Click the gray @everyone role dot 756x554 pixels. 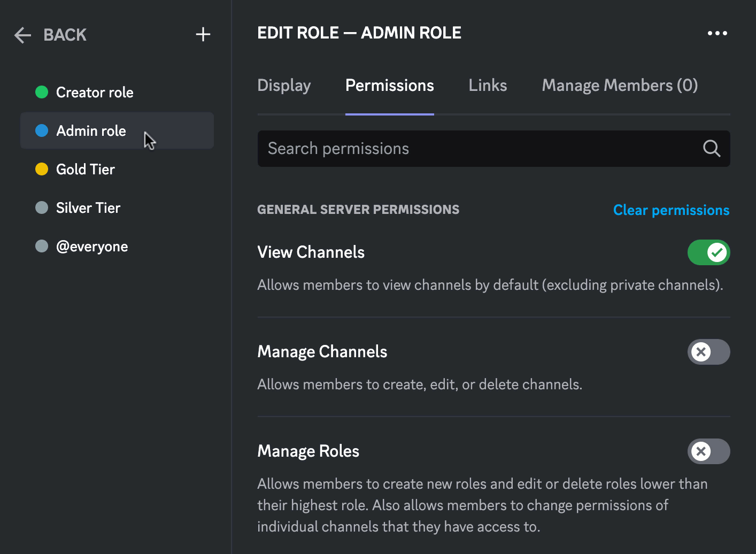pos(42,247)
